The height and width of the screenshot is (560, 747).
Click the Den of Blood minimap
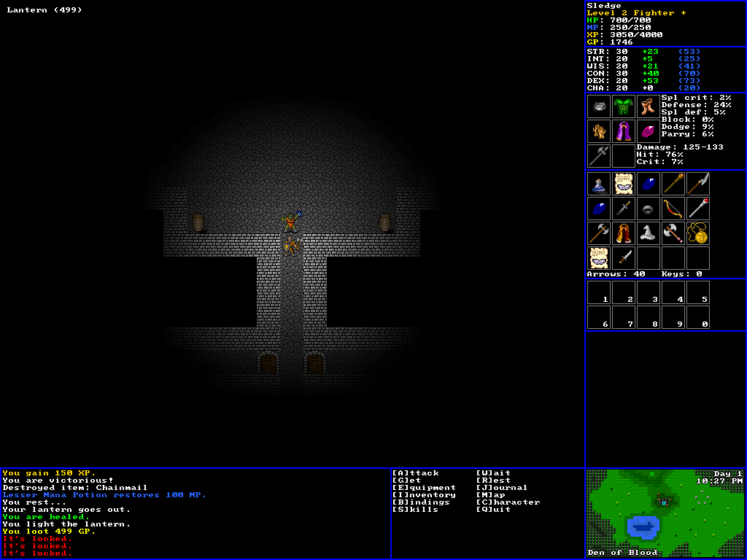point(665,509)
